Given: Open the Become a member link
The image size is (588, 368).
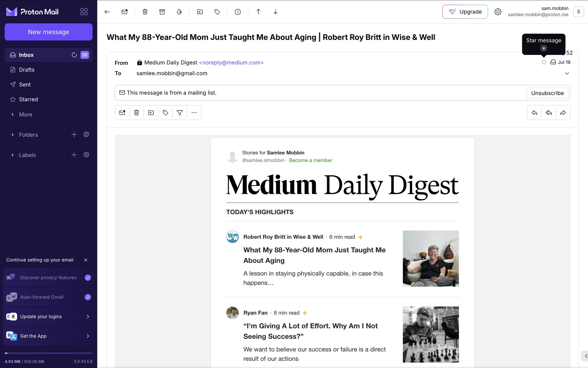Looking at the screenshot, I should (310, 160).
